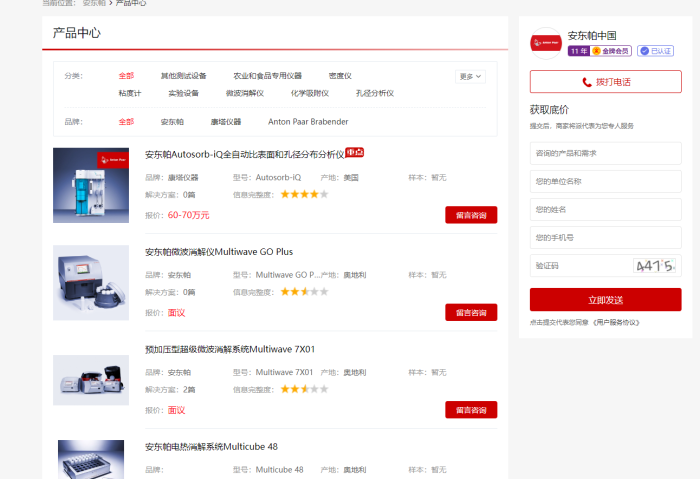Click the captcha image 4415 to refresh

tap(655, 266)
